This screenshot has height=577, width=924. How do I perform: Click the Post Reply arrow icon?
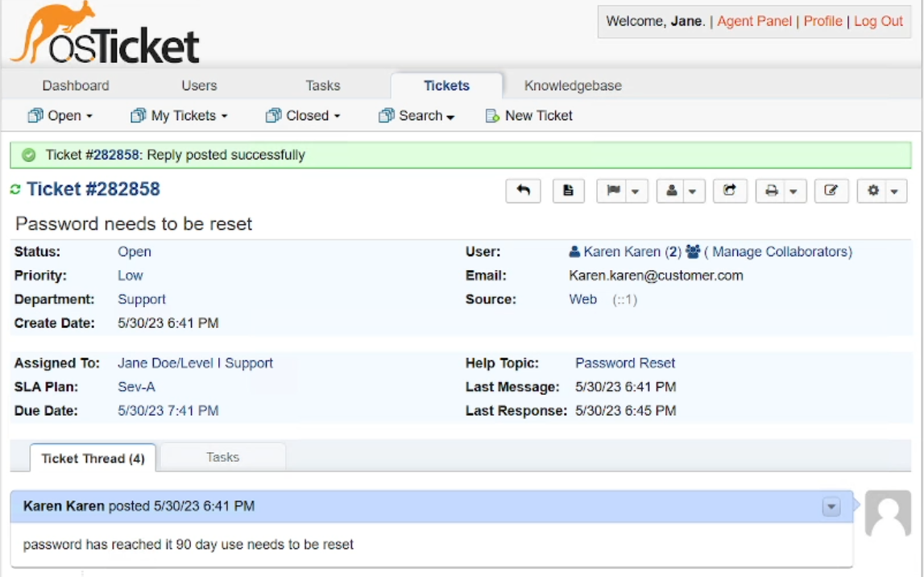coord(523,191)
